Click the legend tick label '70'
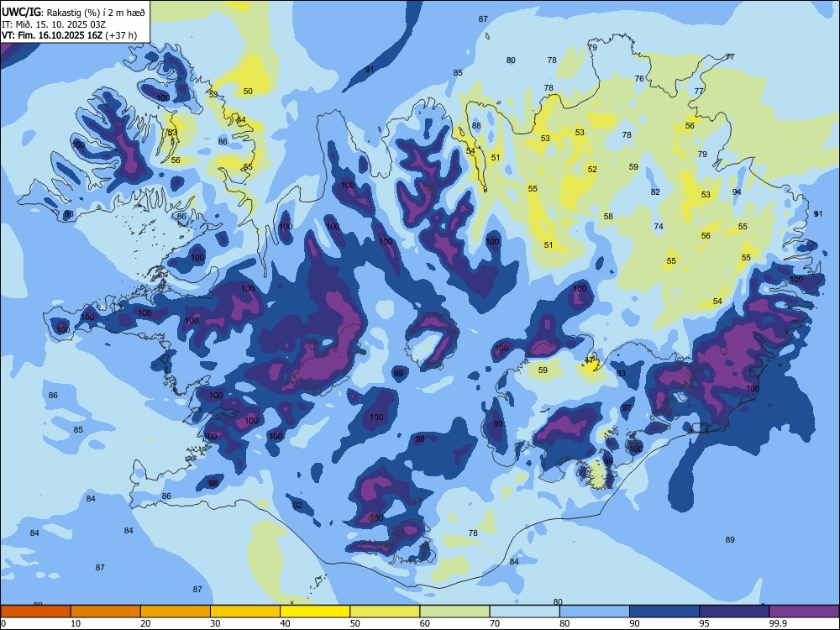 pyautogui.click(x=495, y=623)
